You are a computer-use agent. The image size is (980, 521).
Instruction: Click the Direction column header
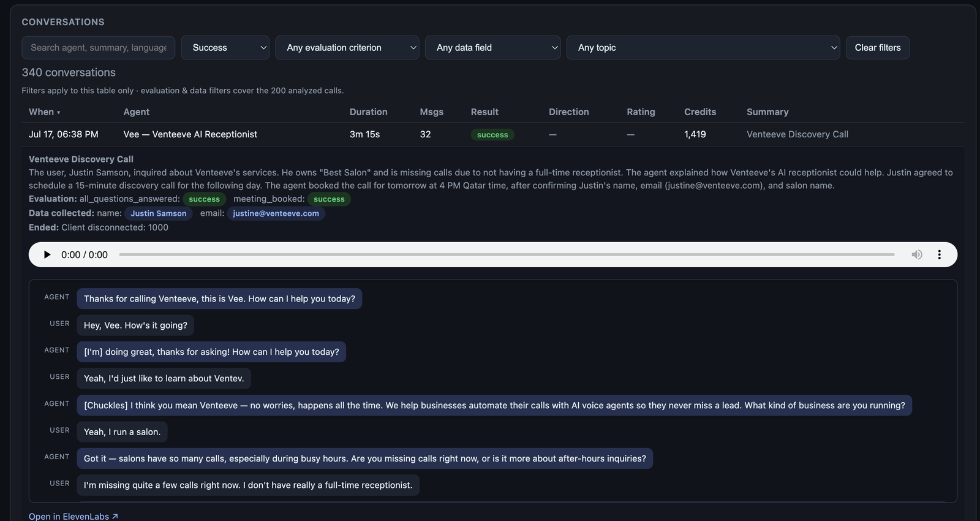[x=568, y=112]
